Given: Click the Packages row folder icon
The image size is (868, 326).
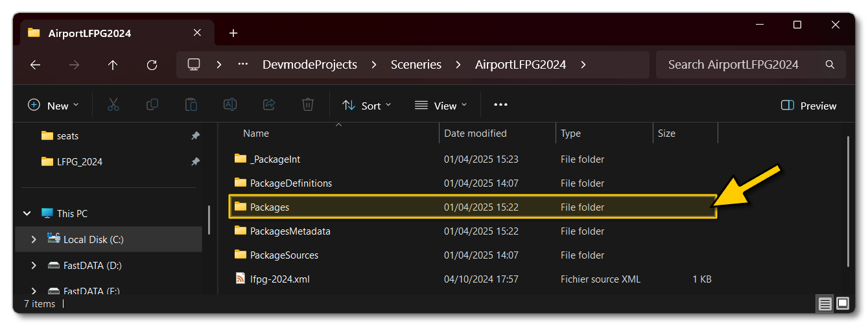Looking at the screenshot, I should pos(240,206).
